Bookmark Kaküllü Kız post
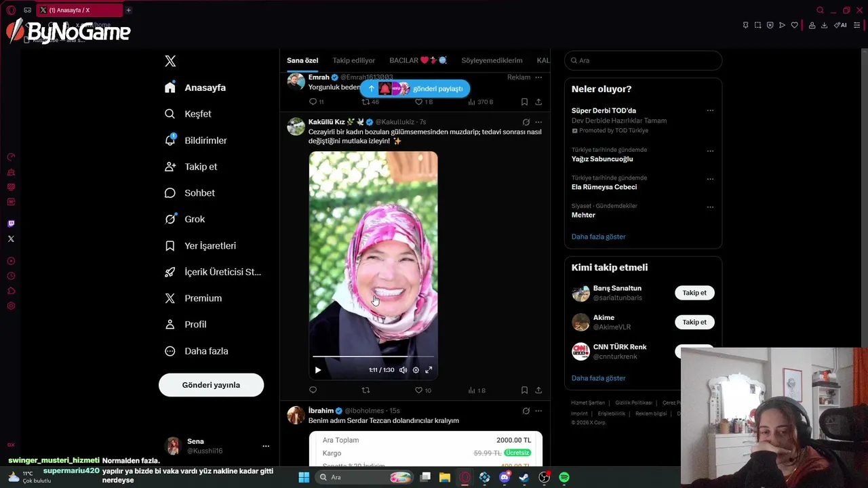 click(x=524, y=390)
